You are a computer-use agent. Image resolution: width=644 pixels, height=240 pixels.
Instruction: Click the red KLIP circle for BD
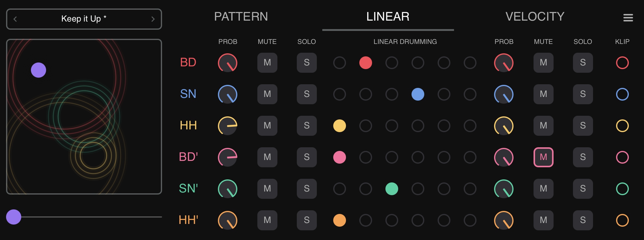[x=622, y=63]
